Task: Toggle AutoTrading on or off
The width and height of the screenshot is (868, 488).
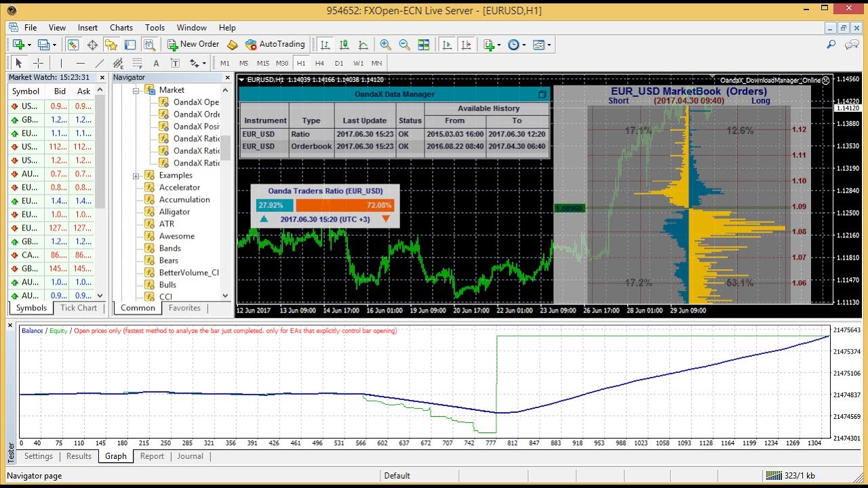Action: [x=275, y=45]
